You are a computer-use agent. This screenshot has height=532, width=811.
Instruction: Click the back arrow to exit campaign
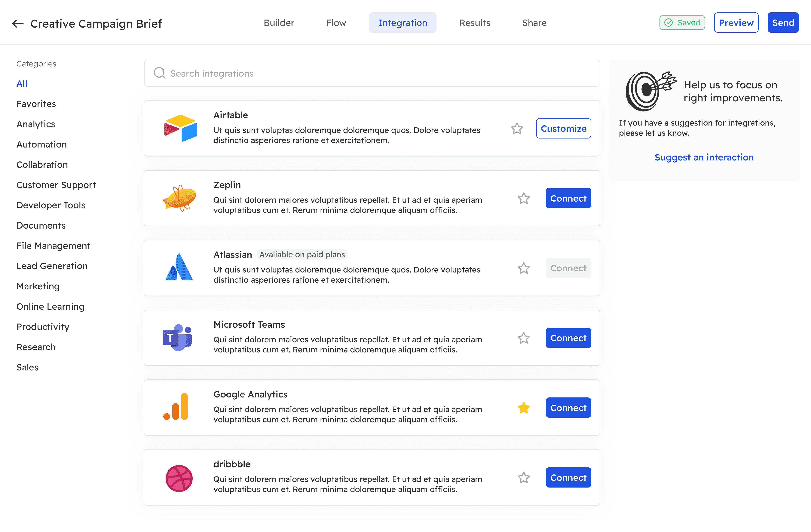pyautogui.click(x=18, y=23)
